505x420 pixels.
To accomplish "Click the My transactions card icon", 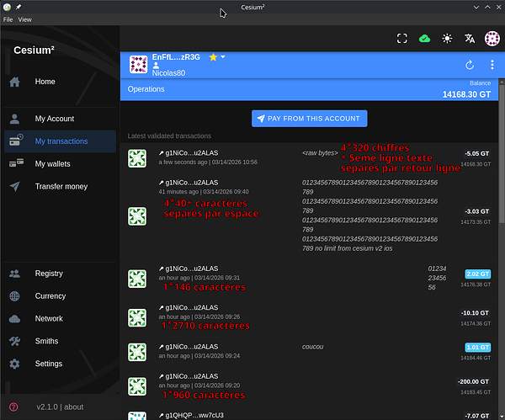I will (16, 141).
